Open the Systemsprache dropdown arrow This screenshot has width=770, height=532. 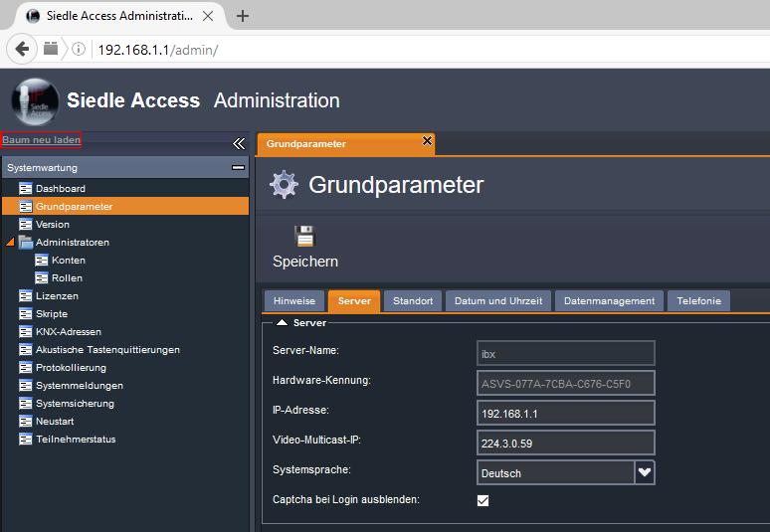click(x=645, y=472)
